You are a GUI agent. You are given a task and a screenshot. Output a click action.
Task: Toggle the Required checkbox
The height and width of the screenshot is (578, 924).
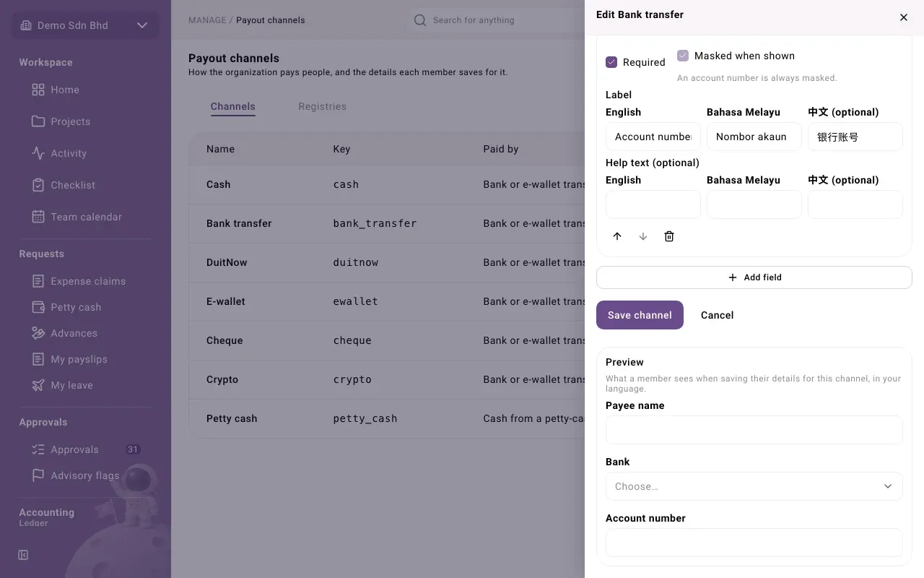click(x=611, y=62)
